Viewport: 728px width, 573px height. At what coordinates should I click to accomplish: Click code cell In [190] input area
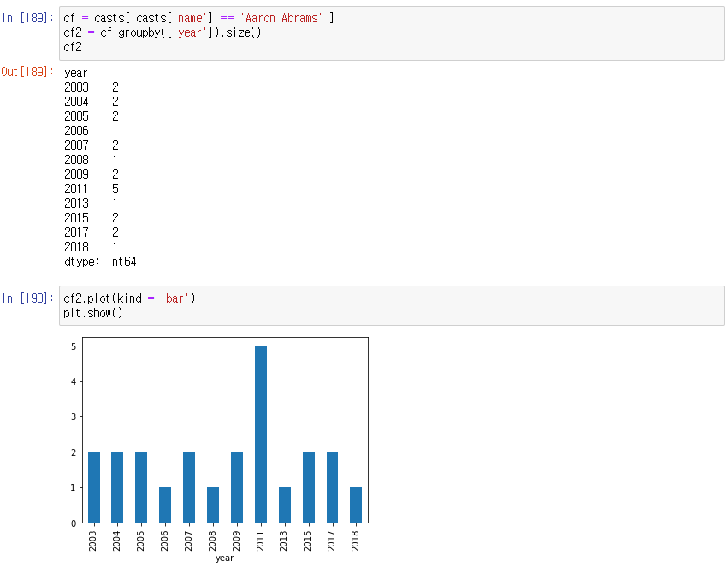click(x=392, y=305)
